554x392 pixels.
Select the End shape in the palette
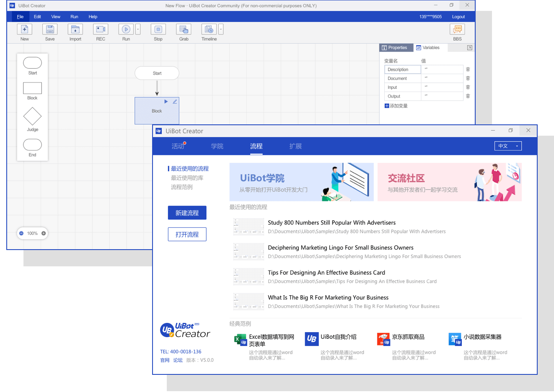pyautogui.click(x=32, y=144)
